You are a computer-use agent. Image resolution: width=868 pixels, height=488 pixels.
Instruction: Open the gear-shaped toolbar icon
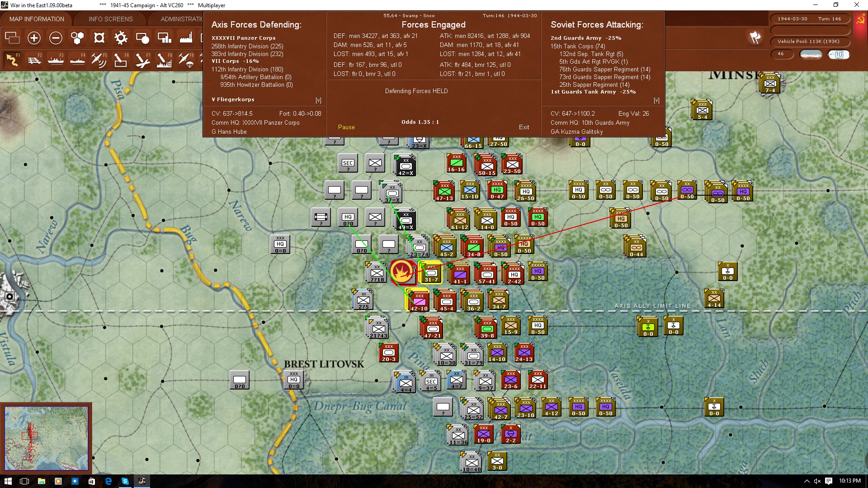click(x=121, y=38)
